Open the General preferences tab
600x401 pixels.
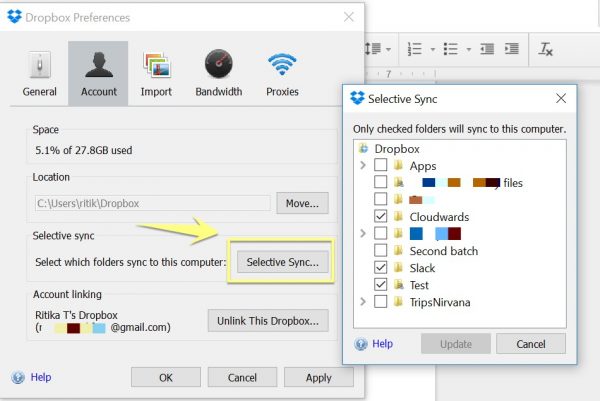[39, 73]
